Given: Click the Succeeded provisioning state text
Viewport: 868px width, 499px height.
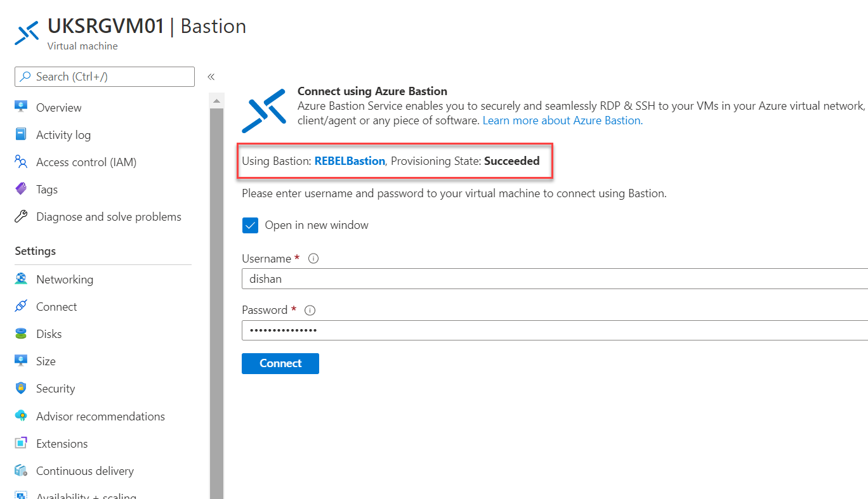Looking at the screenshot, I should click(x=512, y=161).
